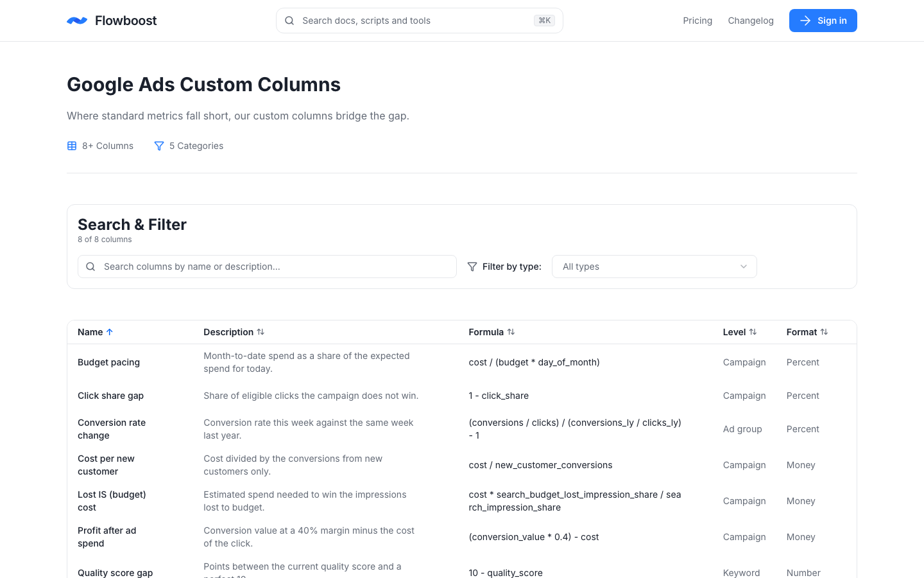Viewport: 924px width, 578px height.
Task: Click the 8+ Columns label
Action: click(108, 146)
